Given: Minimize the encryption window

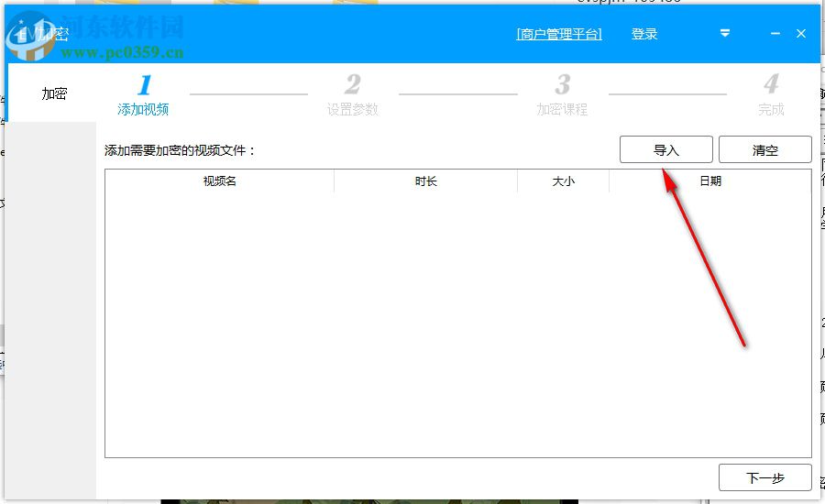Looking at the screenshot, I should coord(775,34).
